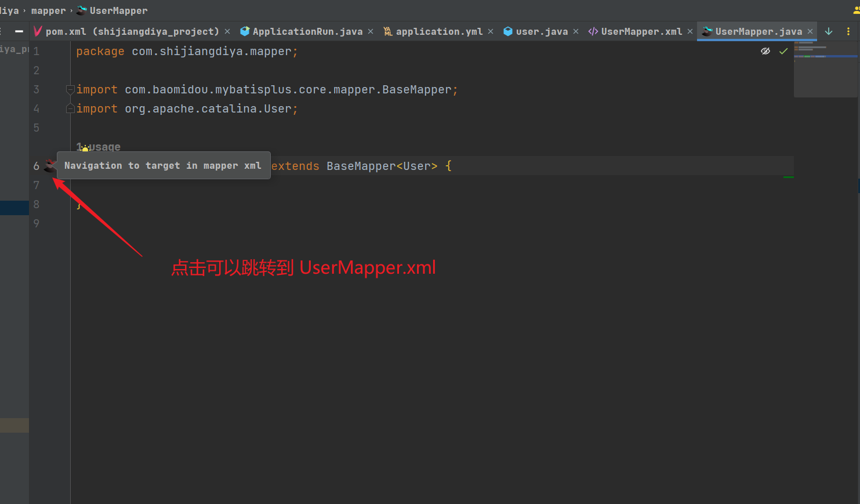Switch to the UserMapper.xml tab

tap(641, 31)
